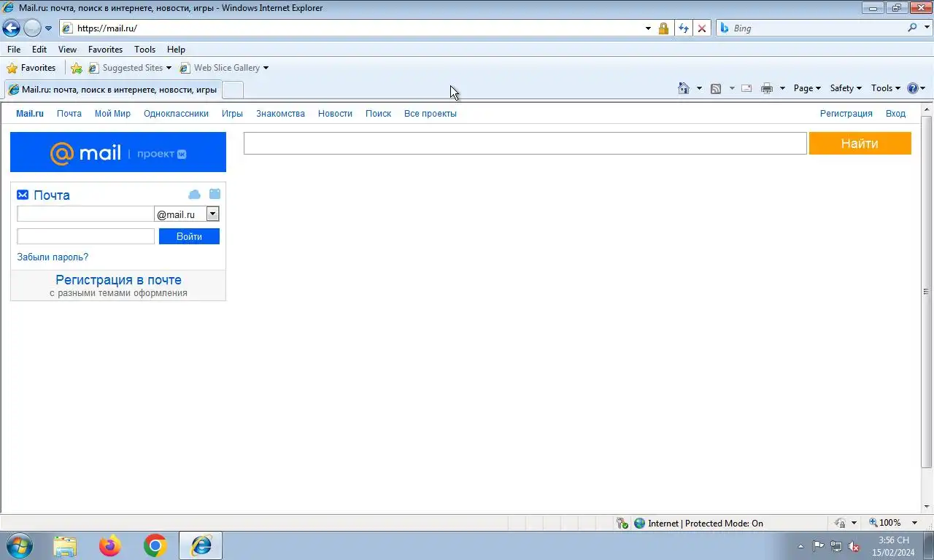
Task: Click the password input field
Action: point(85,236)
